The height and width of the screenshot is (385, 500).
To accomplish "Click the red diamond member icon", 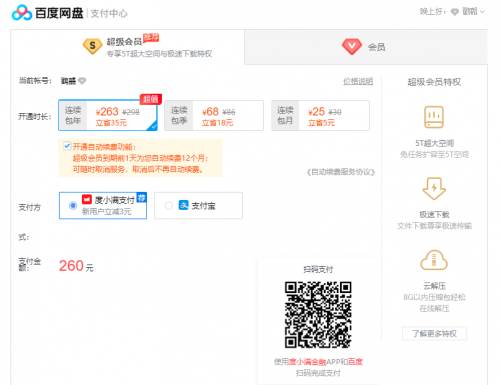I will pos(352,46).
